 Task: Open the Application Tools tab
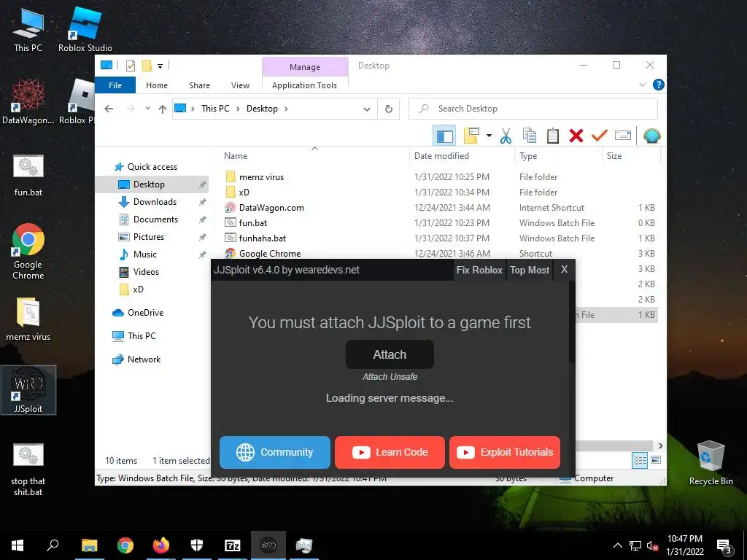click(304, 85)
